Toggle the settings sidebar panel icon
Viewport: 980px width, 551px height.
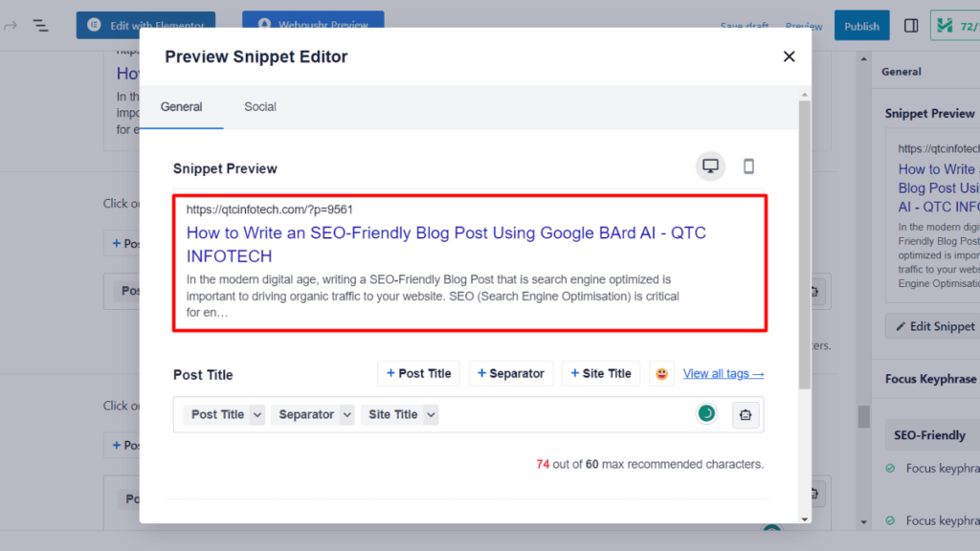tap(911, 26)
